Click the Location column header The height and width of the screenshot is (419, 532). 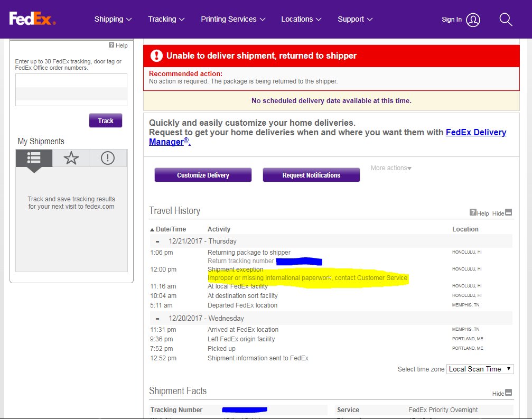(x=465, y=229)
